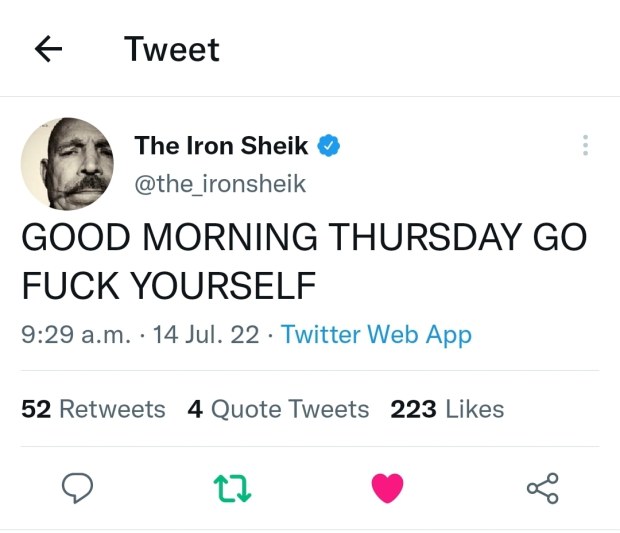The height and width of the screenshot is (533, 620).
Task: Click the display name The Iron Sheik
Action: [221, 146]
